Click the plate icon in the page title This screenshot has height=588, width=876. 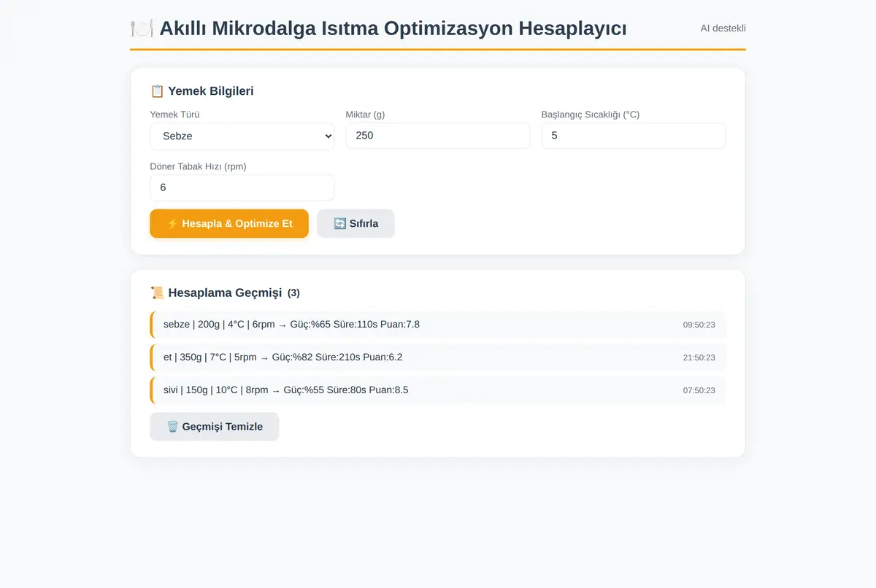pyautogui.click(x=142, y=28)
